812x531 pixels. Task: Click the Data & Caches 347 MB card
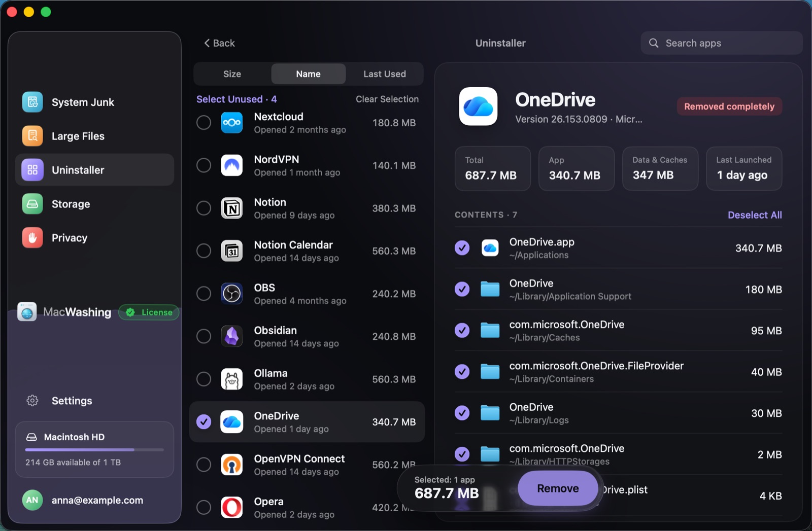point(660,169)
